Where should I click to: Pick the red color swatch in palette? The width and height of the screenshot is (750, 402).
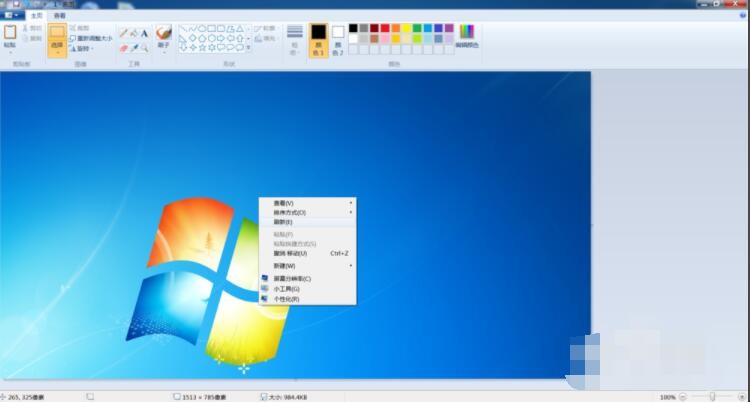click(x=385, y=28)
